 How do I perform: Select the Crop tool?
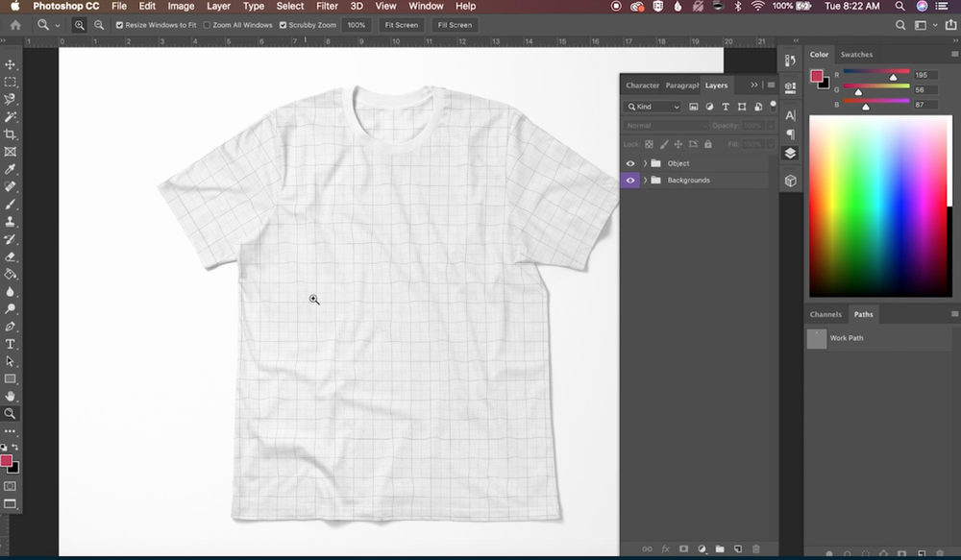coord(10,134)
